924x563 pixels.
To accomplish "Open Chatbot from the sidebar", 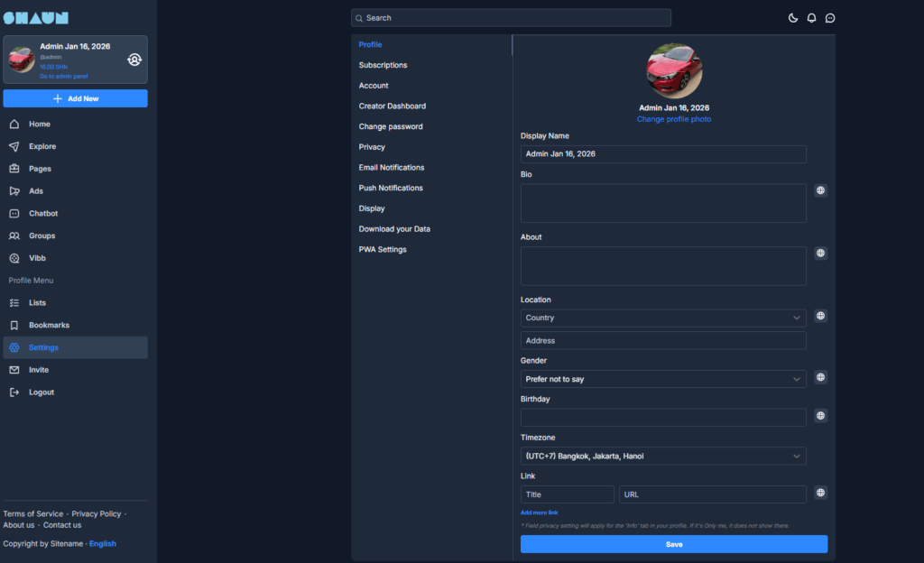I will (42, 214).
